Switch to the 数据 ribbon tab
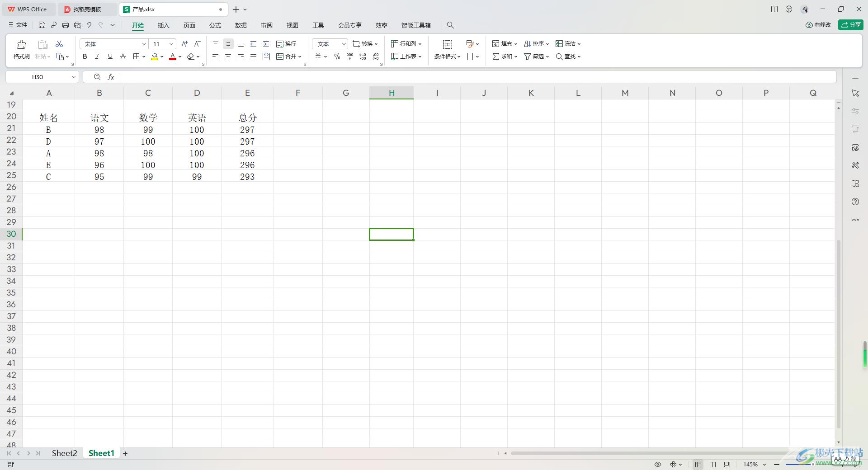Screen dimensions: 868x470 pos(241,25)
